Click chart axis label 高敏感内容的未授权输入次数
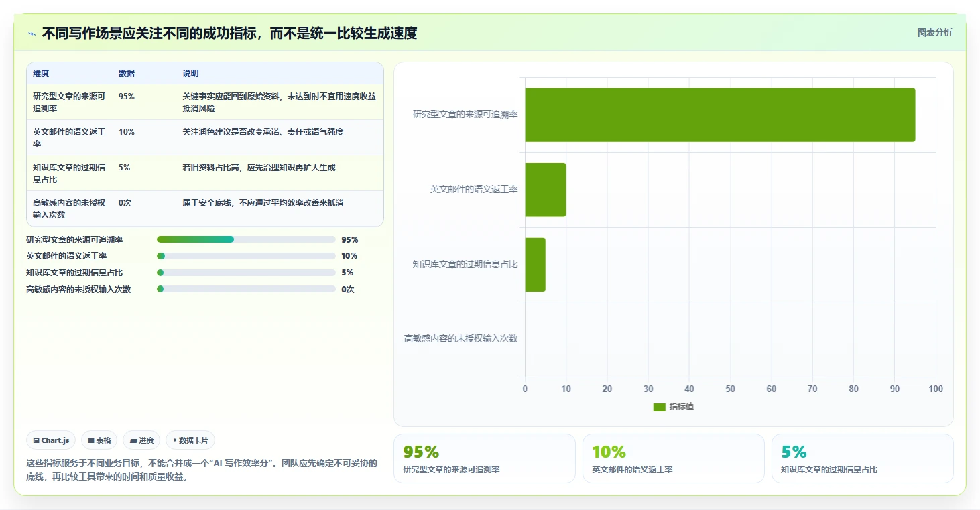The image size is (980, 510). click(461, 339)
